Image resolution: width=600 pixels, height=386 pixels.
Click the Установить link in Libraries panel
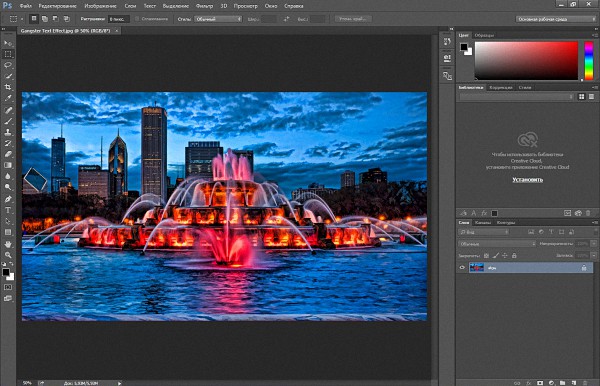click(x=527, y=179)
